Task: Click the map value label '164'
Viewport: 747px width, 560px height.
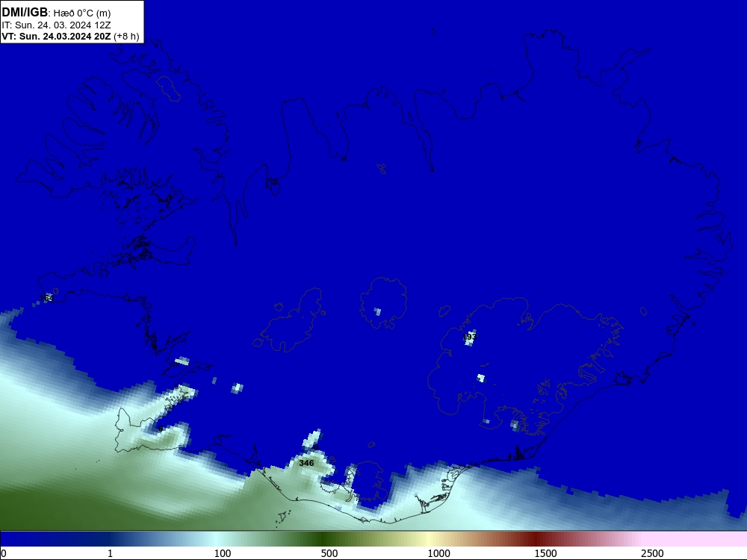Action: pos(46,298)
